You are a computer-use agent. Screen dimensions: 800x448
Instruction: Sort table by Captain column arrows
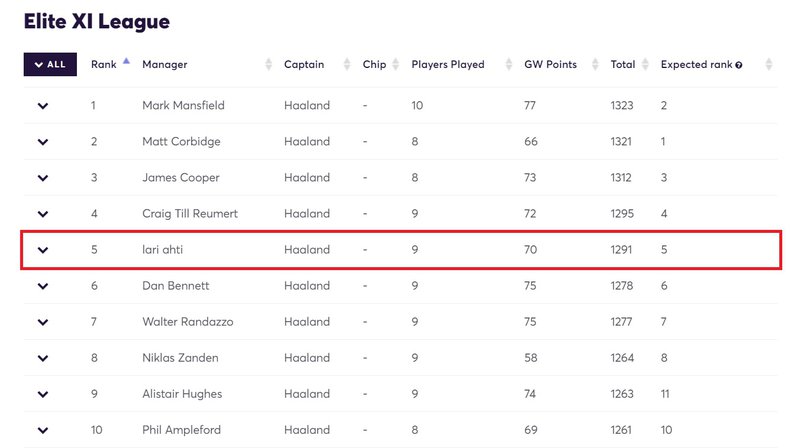tap(347, 64)
